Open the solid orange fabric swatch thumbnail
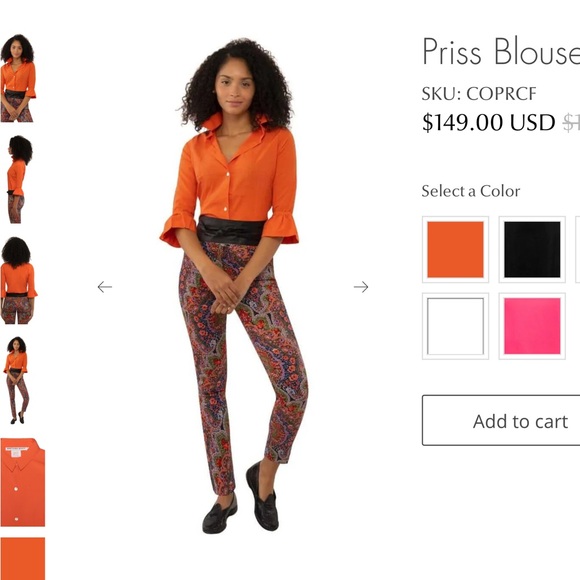Viewport: 580px width, 580px height. click(x=23, y=559)
